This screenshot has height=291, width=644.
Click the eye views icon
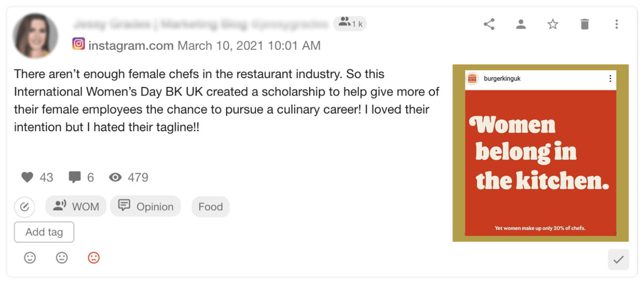pos(116,177)
